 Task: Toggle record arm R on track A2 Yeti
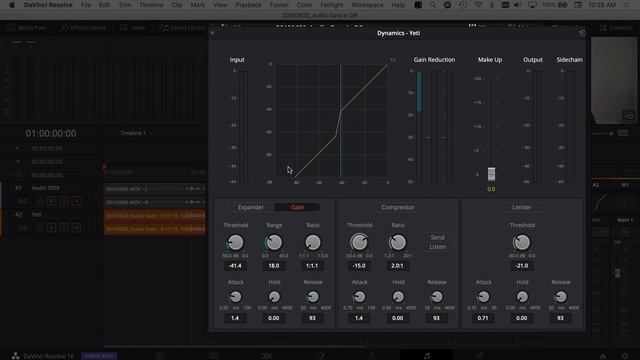coord(51,227)
